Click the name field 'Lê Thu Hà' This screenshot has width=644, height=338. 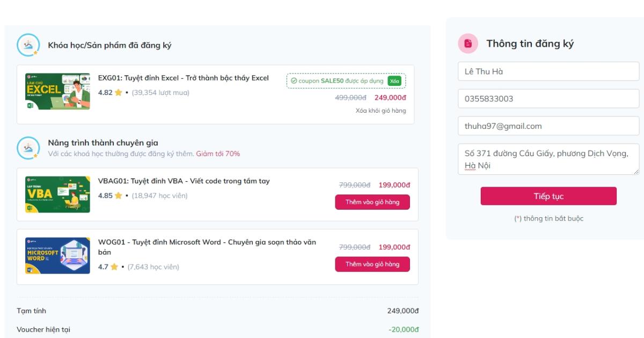(x=548, y=72)
